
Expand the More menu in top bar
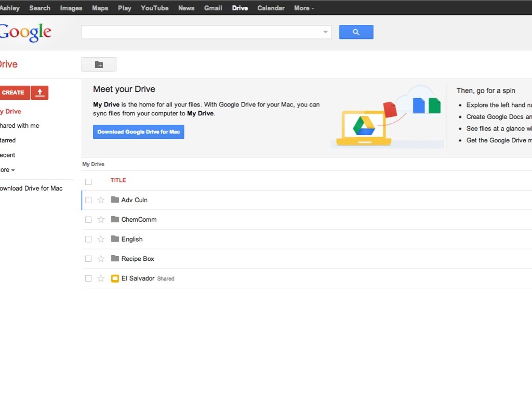tap(304, 8)
